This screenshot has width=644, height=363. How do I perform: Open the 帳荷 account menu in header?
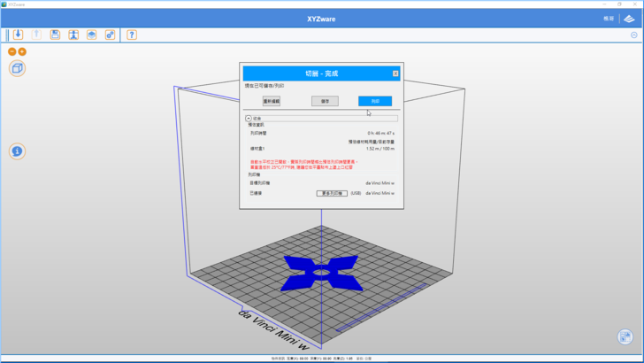(609, 18)
